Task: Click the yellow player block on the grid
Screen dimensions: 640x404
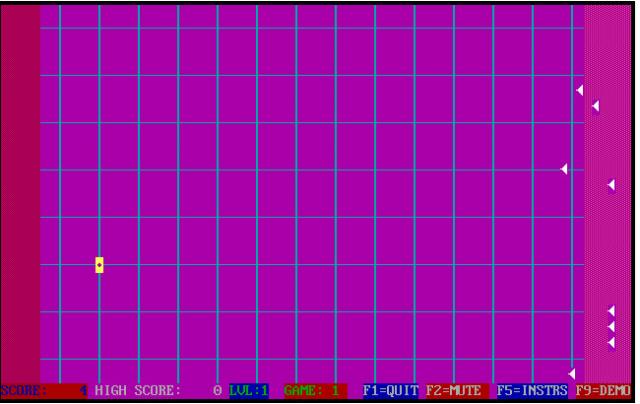Action: (x=99, y=265)
